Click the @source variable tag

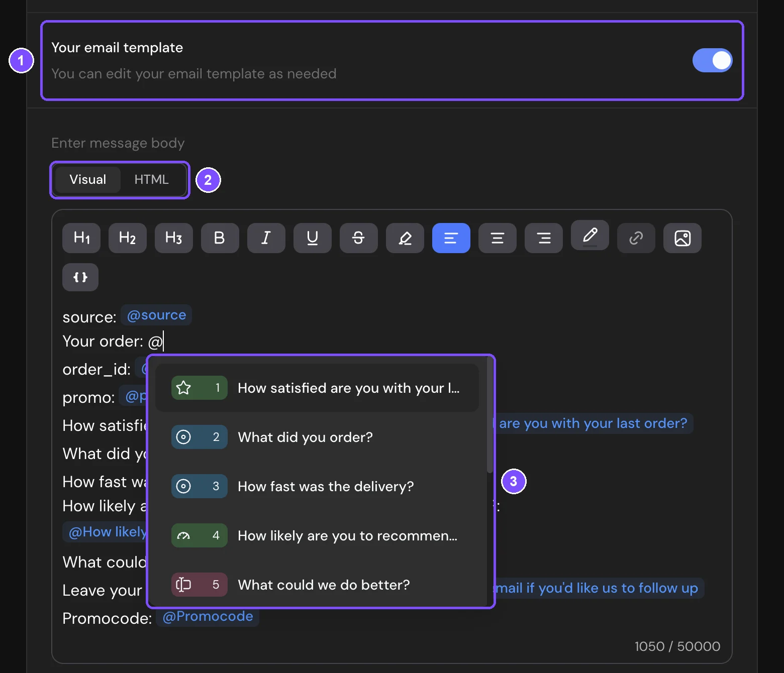point(156,315)
